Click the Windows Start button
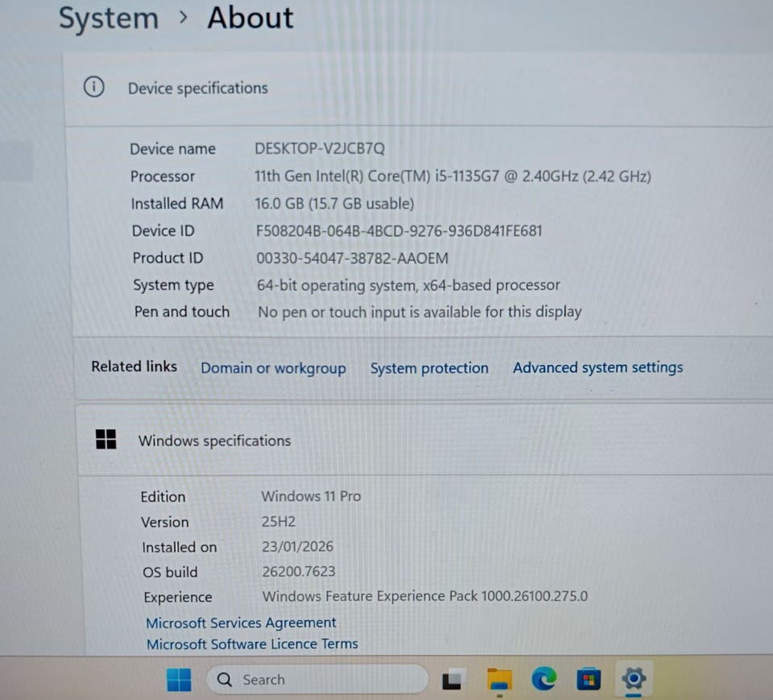 (x=179, y=680)
